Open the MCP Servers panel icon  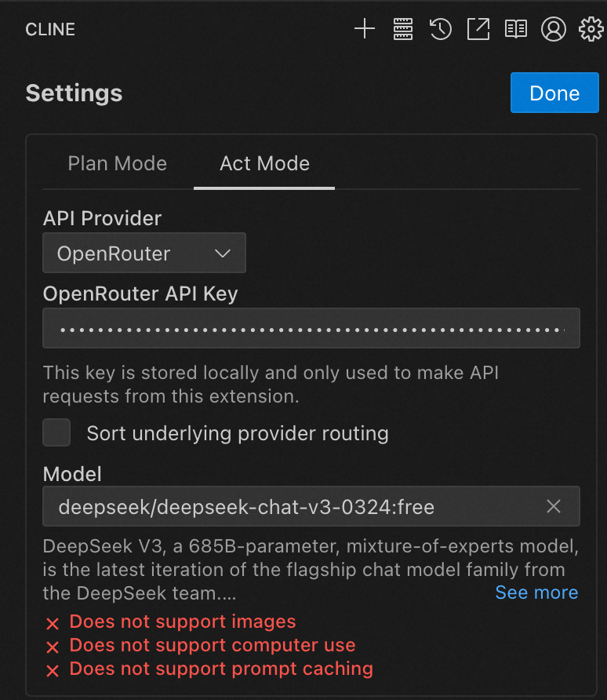click(402, 30)
